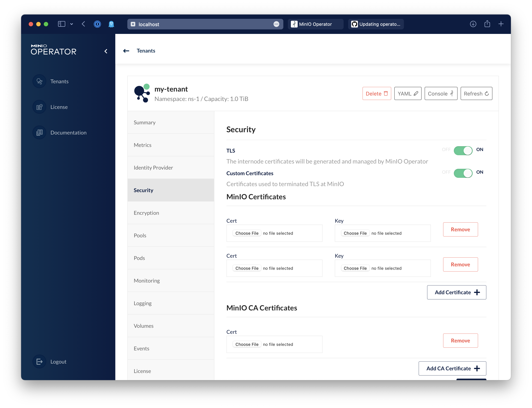
Task: Click the back arrow next to Tenants
Action: 126,51
